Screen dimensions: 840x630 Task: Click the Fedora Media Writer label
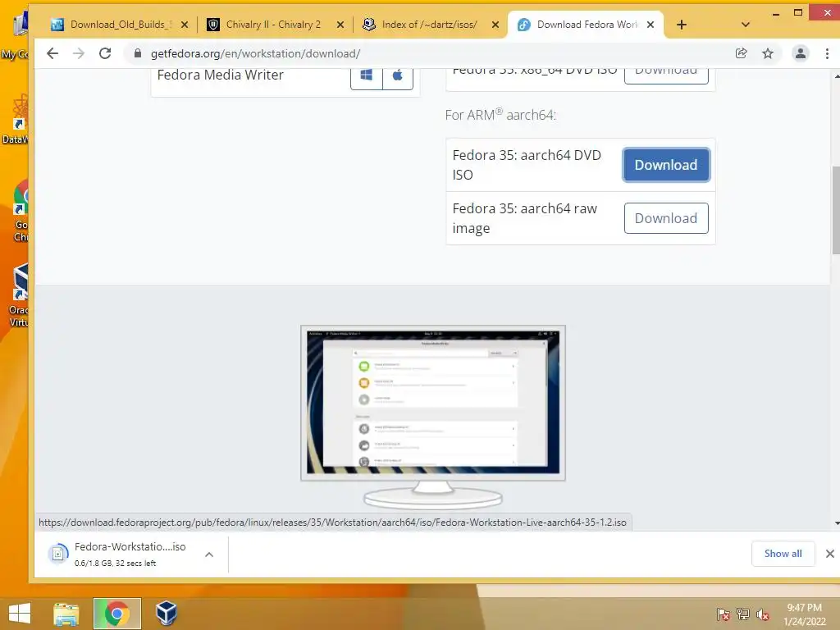220,75
